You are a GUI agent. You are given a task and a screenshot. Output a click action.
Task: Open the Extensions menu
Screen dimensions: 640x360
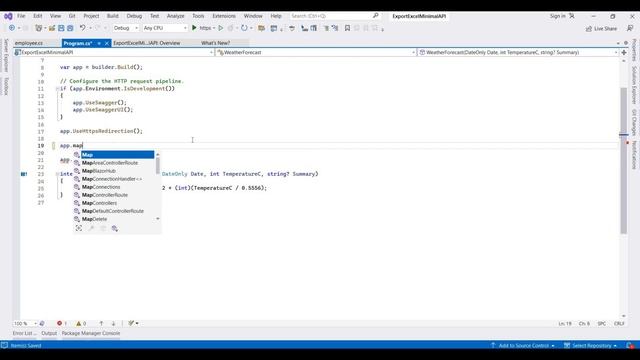224,16
